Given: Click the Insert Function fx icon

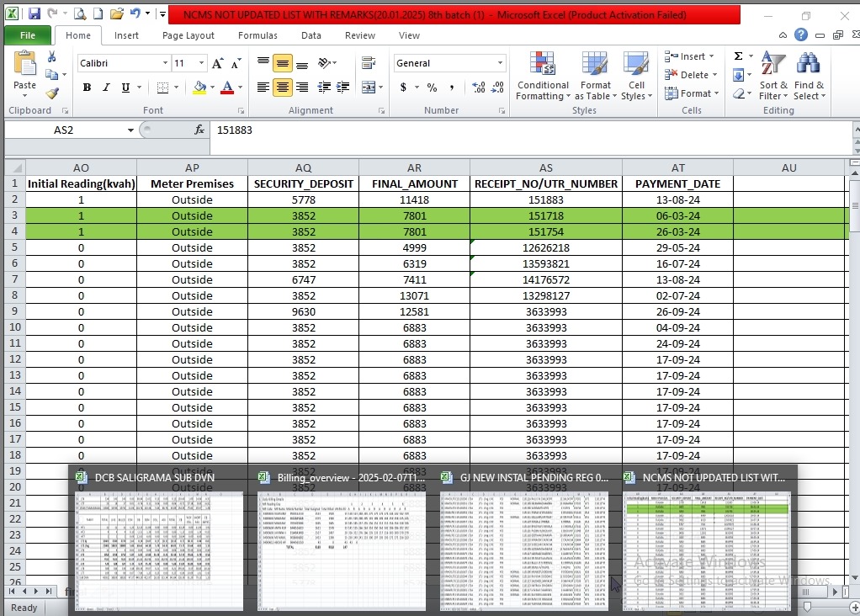Looking at the screenshot, I should pyautogui.click(x=199, y=130).
